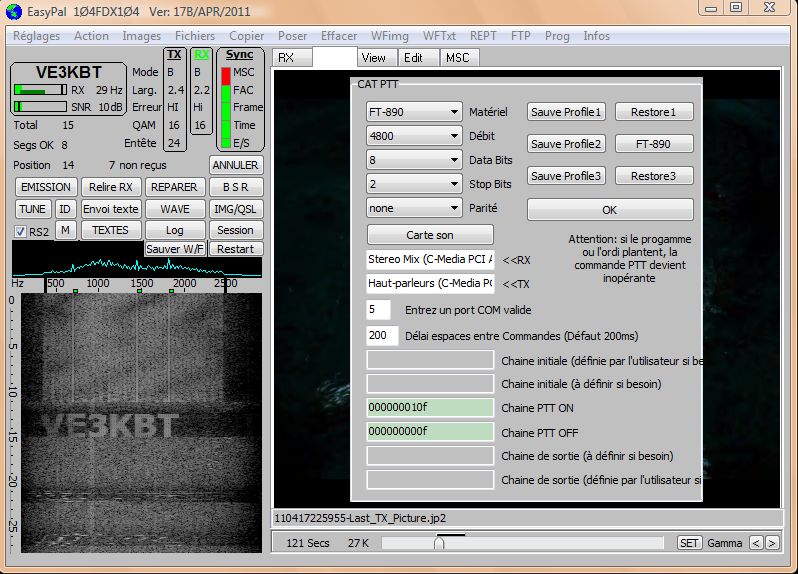The width and height of the screenshot is (798, 574).
Task: Open the Matériel FT-890 dropdown
Action: coord(414,111)
